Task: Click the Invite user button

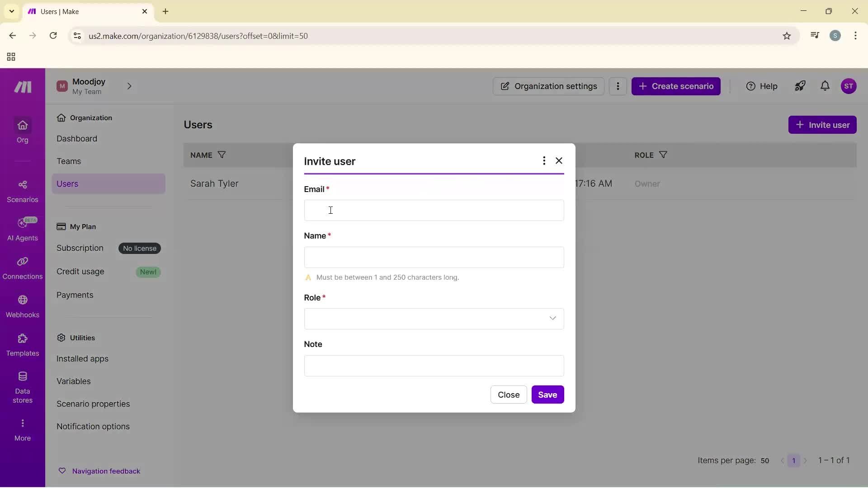Action: (822, 124)
